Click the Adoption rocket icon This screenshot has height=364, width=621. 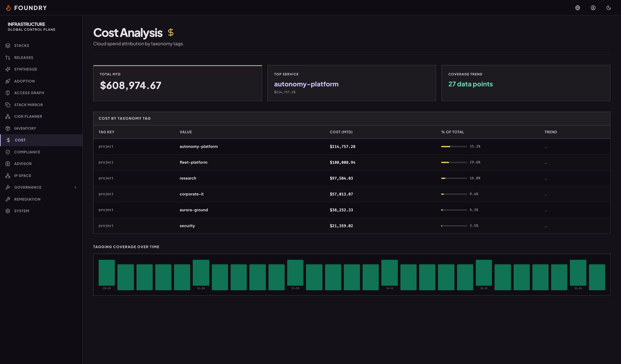pos(8,81)
